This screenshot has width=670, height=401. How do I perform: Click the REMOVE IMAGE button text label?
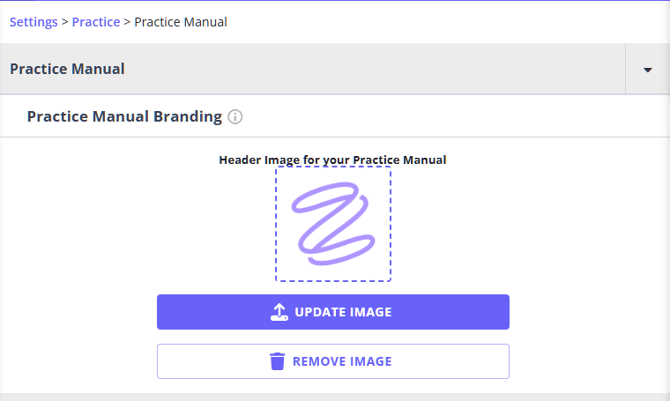[342, 361]
